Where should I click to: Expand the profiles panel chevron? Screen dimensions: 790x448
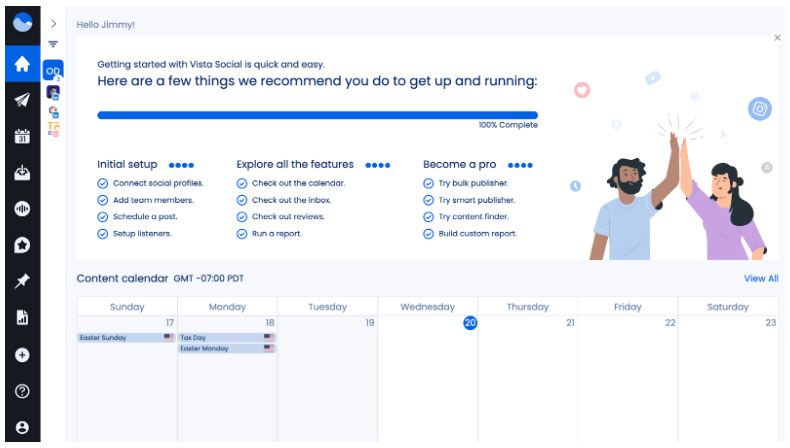[x=53, y=24]
